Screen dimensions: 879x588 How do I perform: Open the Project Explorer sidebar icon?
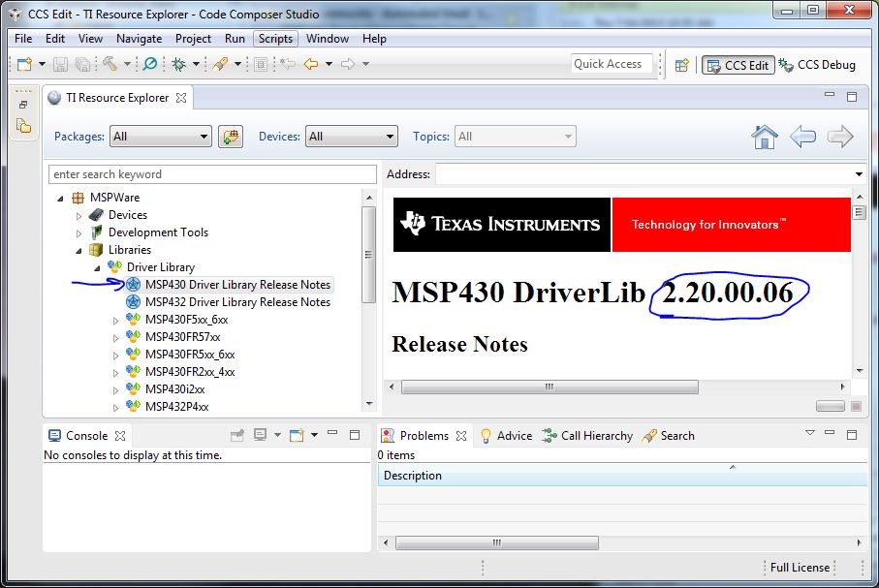tap(23, 126)
